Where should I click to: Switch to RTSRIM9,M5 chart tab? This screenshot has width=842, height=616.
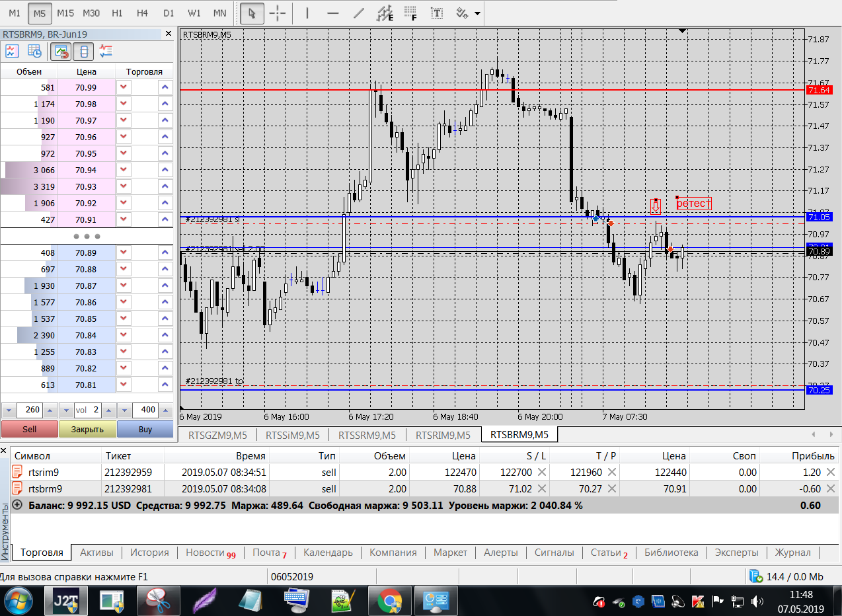(443, 435)
